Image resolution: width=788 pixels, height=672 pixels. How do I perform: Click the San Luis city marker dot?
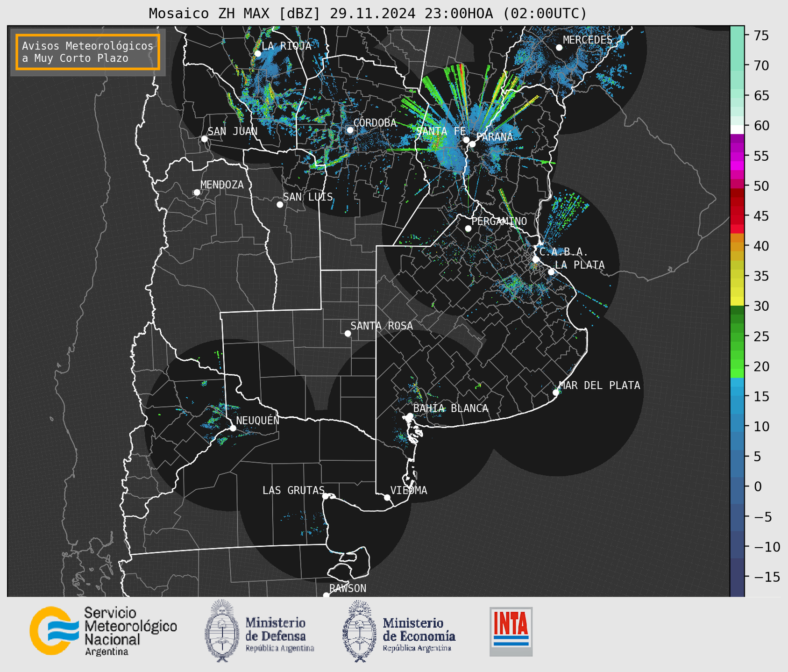pyautogui.click(x=280, y=205)
